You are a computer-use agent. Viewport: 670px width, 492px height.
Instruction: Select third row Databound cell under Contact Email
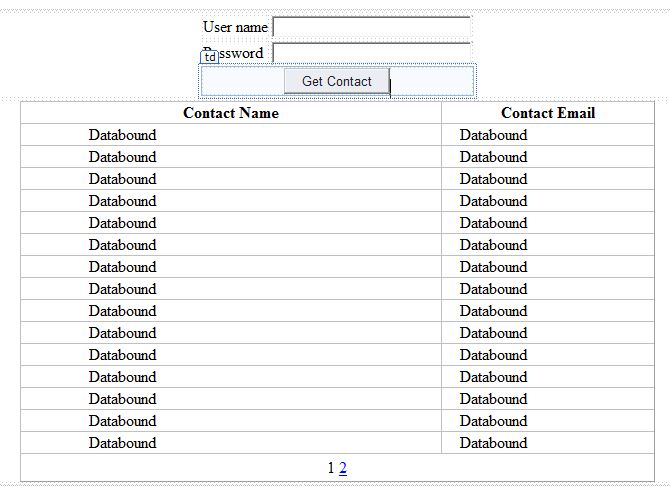pyautogui.click(x=493, y=179)
